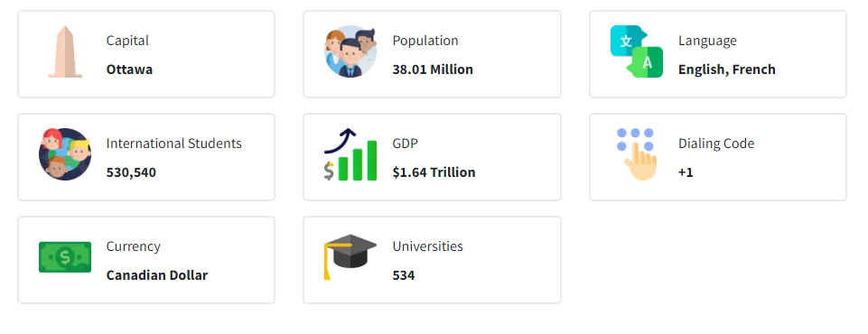Image resolution: width=868 pixels, height=334 pixels.
Task: Click the green banknote Currency icon
Action: [65, 257]
